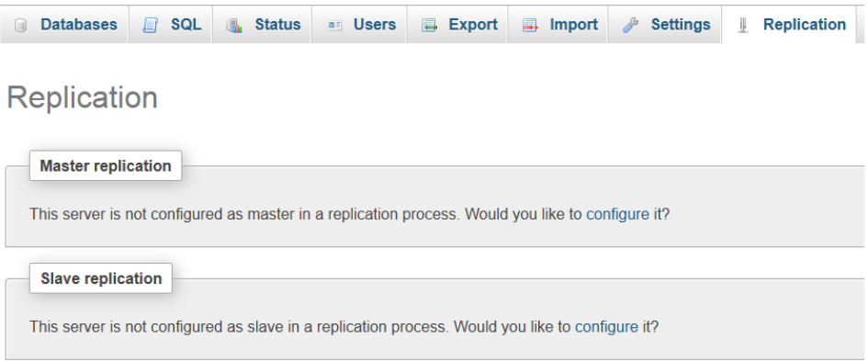868x362 pixels.
Task: Click the Users card icon
Action: (333, 26)
